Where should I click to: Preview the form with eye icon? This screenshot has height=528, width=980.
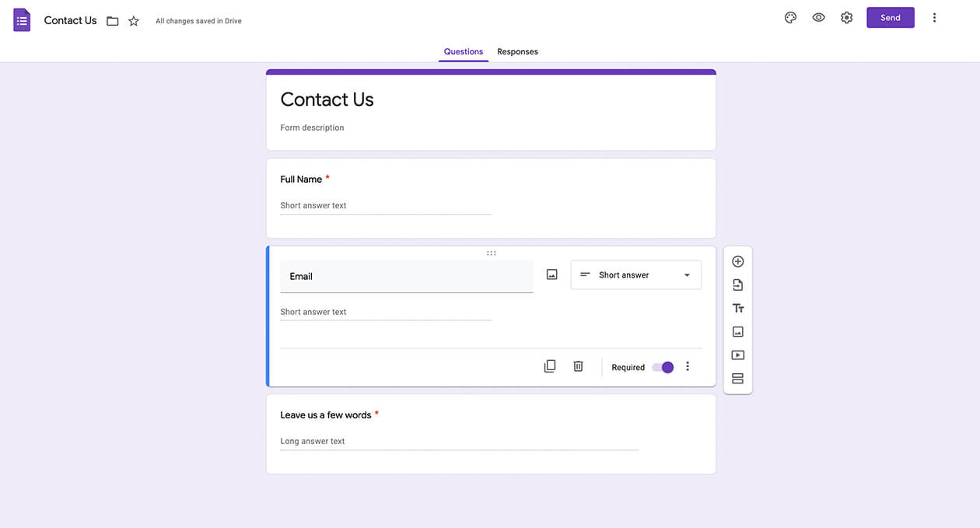818,18
